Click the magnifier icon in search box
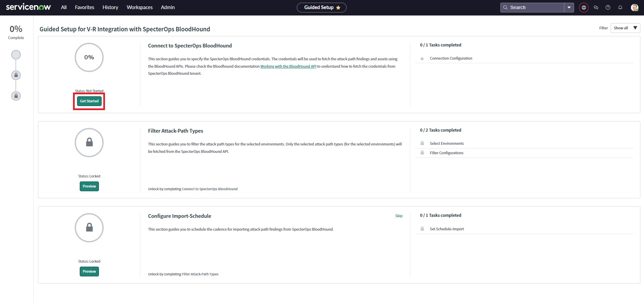This screenshot has width=644, height=303. click(505, 7)
